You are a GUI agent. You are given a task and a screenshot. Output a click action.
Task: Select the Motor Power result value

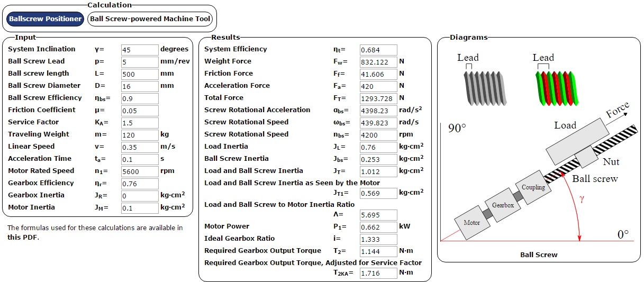click(378, 227)
